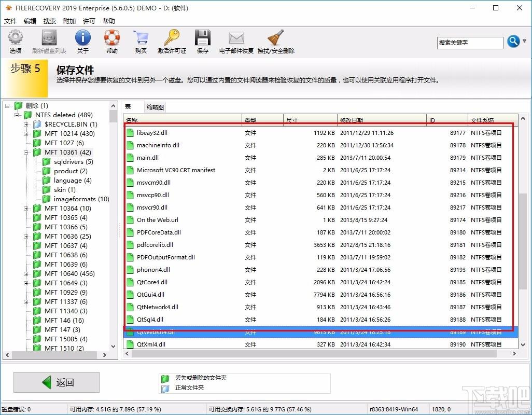Image resolution: width=532 pixels, height=415 pixels.
Task: Open the 许可 menu
Action: 89,21
